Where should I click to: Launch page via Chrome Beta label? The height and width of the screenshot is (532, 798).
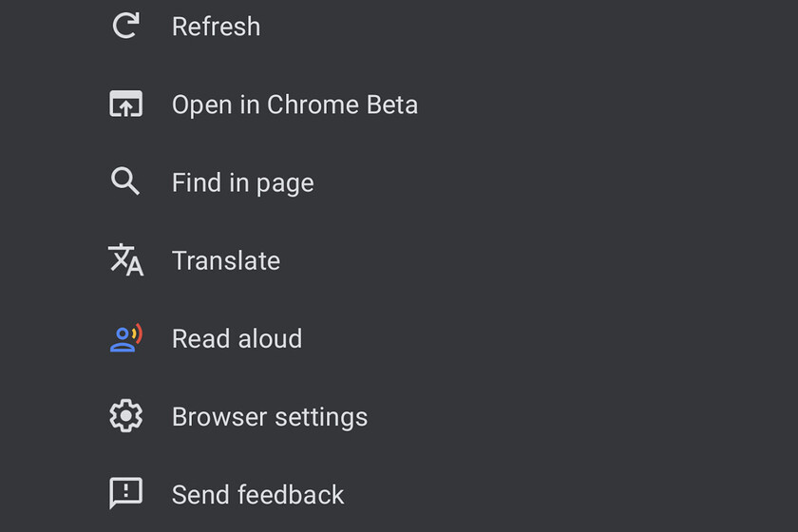click(294, 104)
